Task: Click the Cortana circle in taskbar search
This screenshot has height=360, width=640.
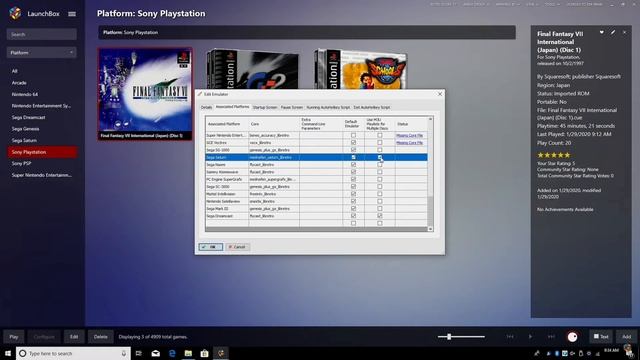Action: 22,353
